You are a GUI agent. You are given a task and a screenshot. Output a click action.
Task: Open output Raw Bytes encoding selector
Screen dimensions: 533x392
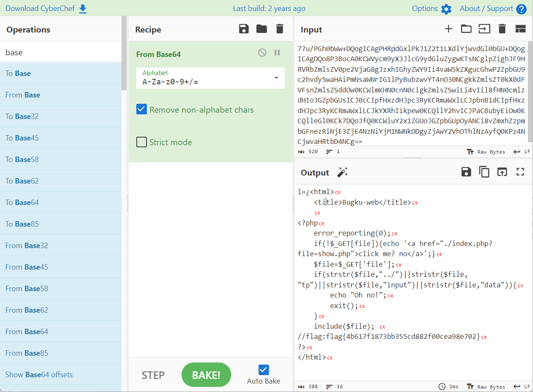pyautogui.click(x=486, y=387)
